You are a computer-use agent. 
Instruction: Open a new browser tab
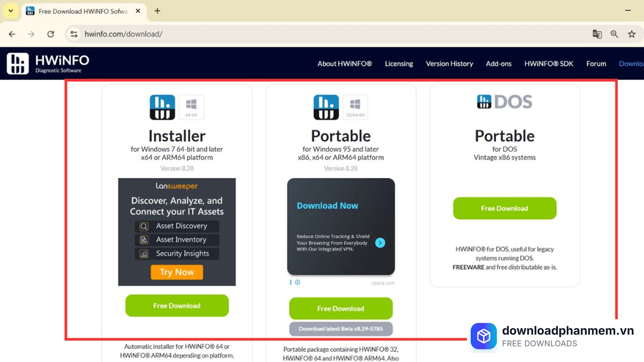pos(157,11)
